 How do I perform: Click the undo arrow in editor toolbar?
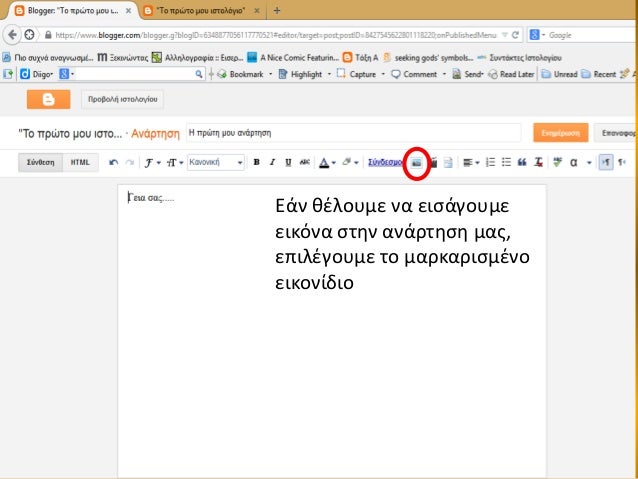click(113, 162)
